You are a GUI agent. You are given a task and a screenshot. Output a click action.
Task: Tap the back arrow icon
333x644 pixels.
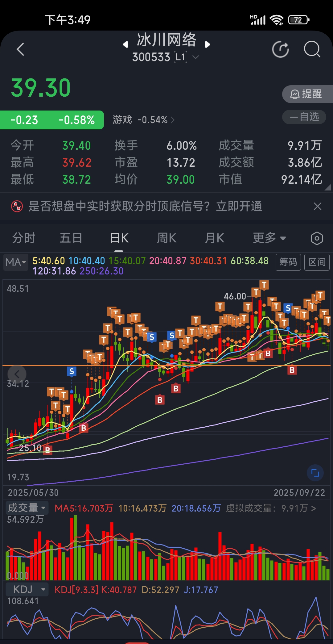(x=20, y=49)
